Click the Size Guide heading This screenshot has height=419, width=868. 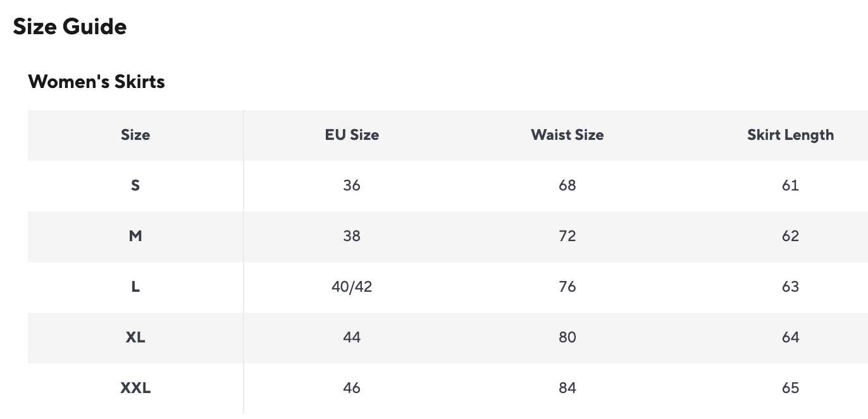(x=70, y=27)
